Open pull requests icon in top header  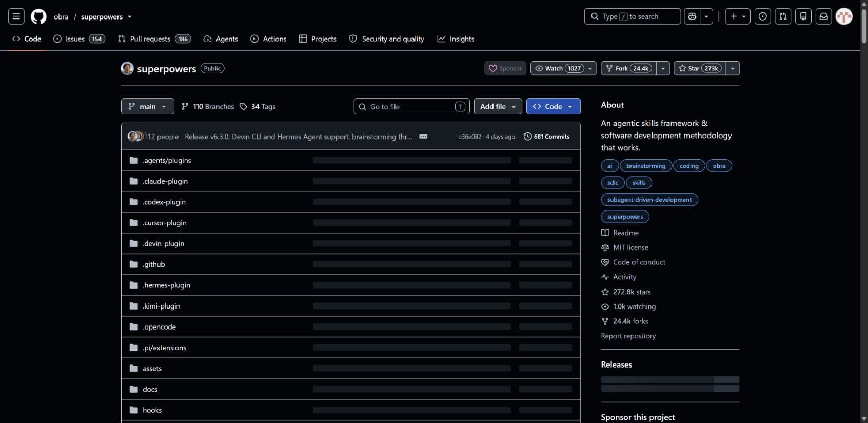pyautogui.click(x=783, y=16)
